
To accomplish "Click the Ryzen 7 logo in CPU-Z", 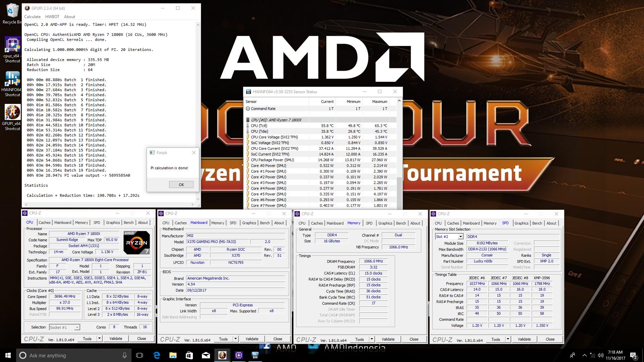I will [x=136, y=242].
